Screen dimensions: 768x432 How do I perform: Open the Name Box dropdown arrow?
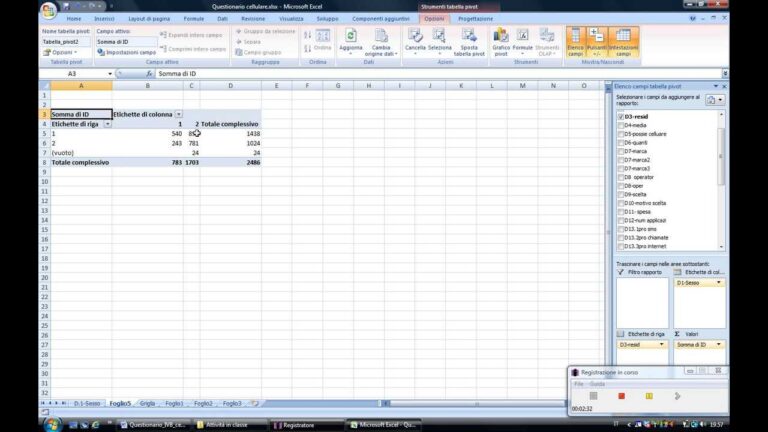[110, 73]
